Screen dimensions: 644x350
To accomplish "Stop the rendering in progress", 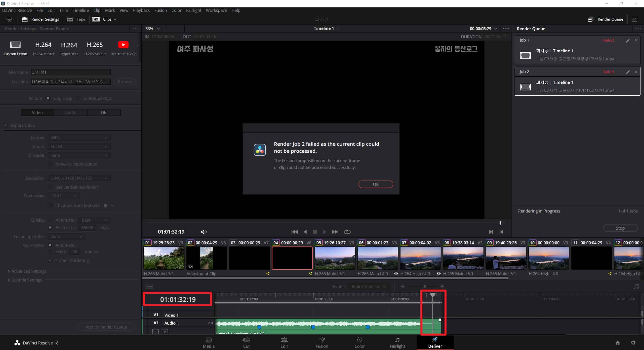I will [620, 228].
